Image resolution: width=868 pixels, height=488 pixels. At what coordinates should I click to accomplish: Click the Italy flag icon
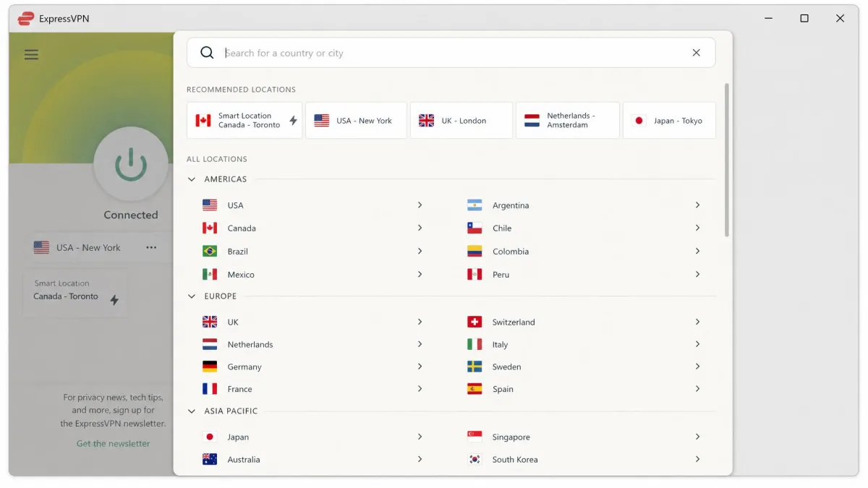tap(475, 344)
